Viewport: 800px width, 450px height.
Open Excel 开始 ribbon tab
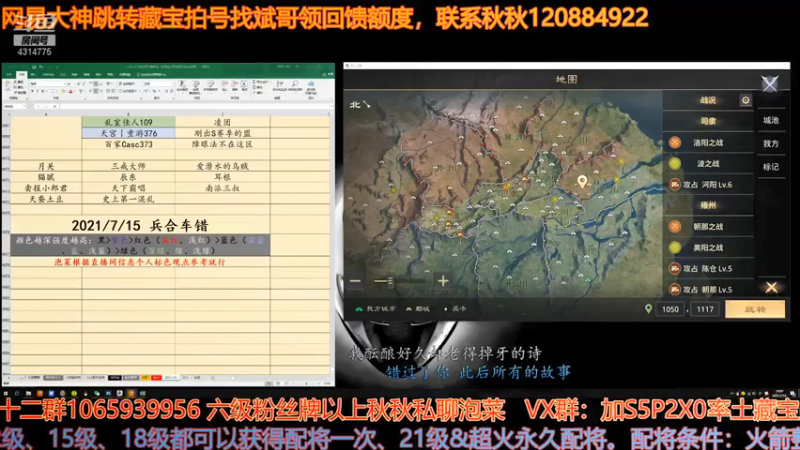(21, 74)
